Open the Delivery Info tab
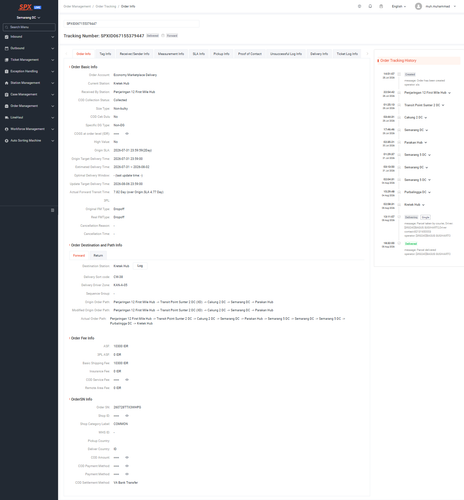This screenshot has width=464, height=500. click(x=319, y=54)
